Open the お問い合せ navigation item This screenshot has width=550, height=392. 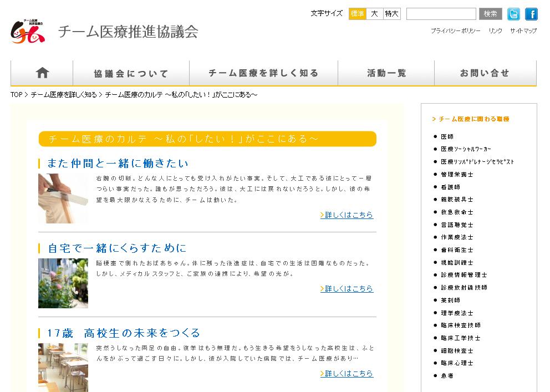click(484, 73)
